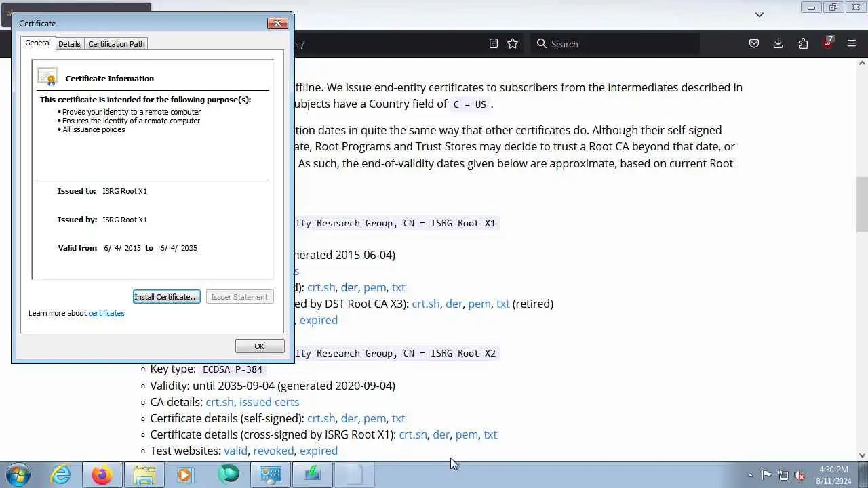Open the taskbar clock showing 4:30 PM
Image resolution: width=868 pixels, height=488 pixels.
pyautogui.click(x=834, y=475)
